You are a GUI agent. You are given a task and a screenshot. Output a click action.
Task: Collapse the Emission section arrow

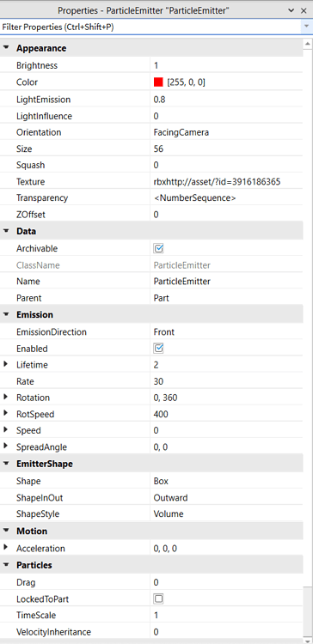tap(6, 314)
